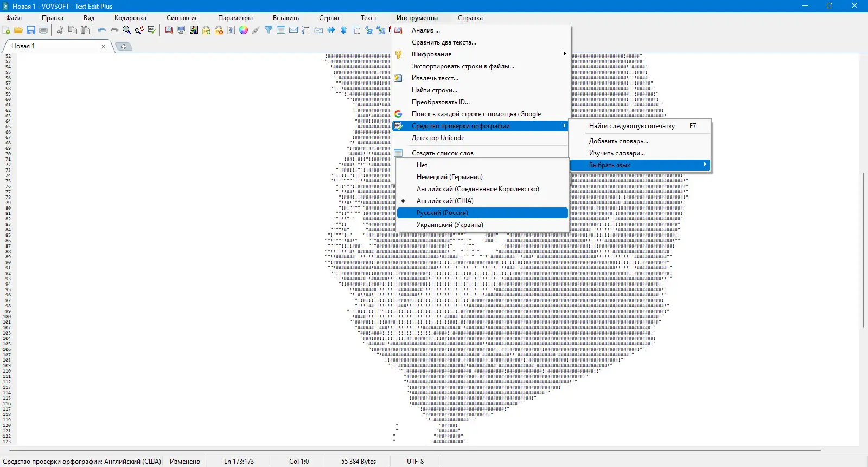The height and width of the screenshot is (467, 868).
Task: Click the Find and replace icon
Action: coord(139,30)
